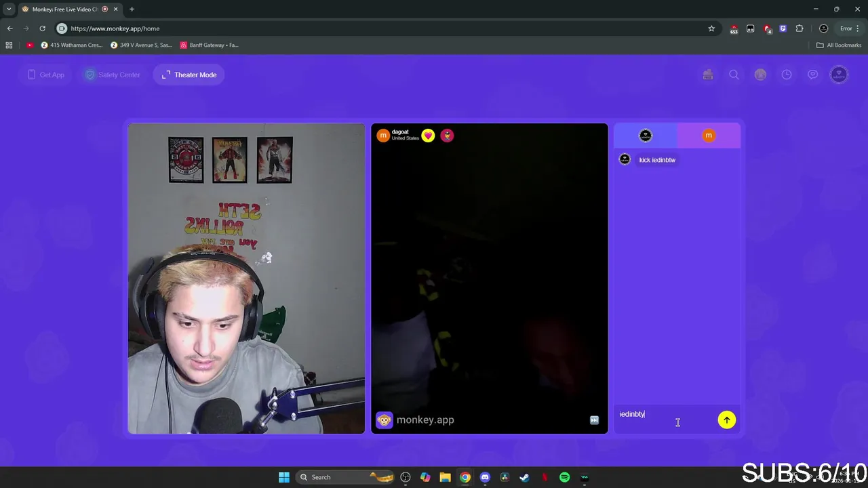Open the Chrome apps grid shortcut
This screenshot has height=488, width=868.
click(9, 45)
